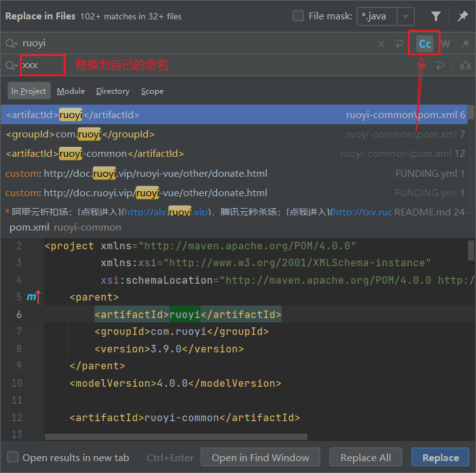Toggle the Regex asterisk option
The width and height of the screenshot is (476, 473).
pyautogui.click(x=465, y=44)
